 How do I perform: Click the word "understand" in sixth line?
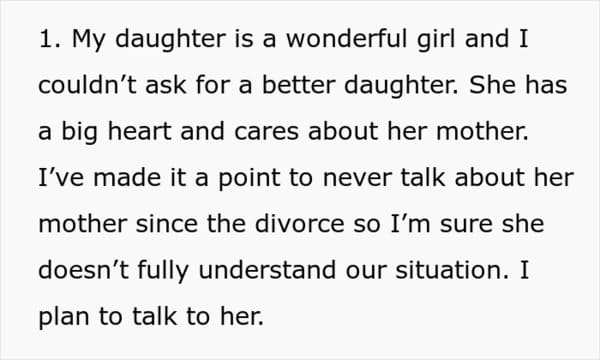click(267, 270)
